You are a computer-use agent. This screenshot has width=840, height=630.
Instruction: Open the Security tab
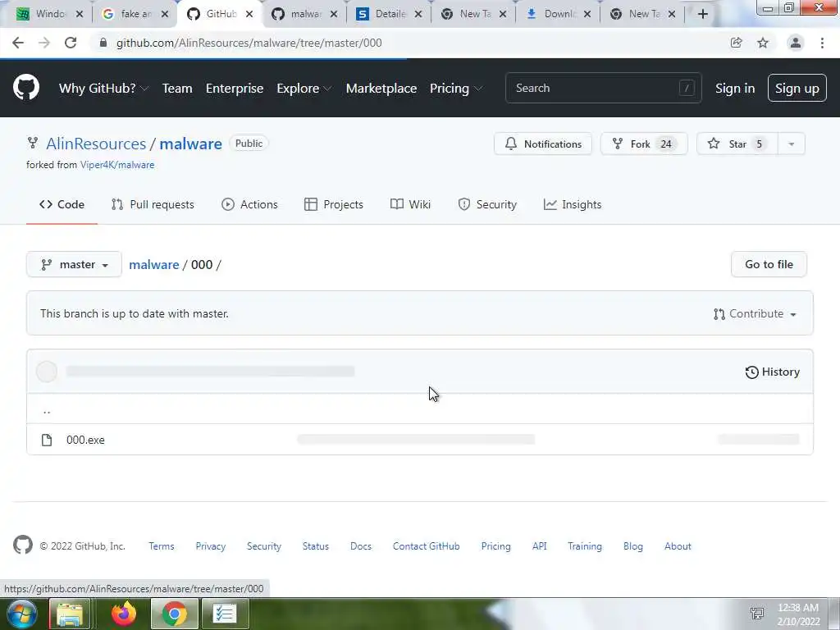tap(487, 204)
